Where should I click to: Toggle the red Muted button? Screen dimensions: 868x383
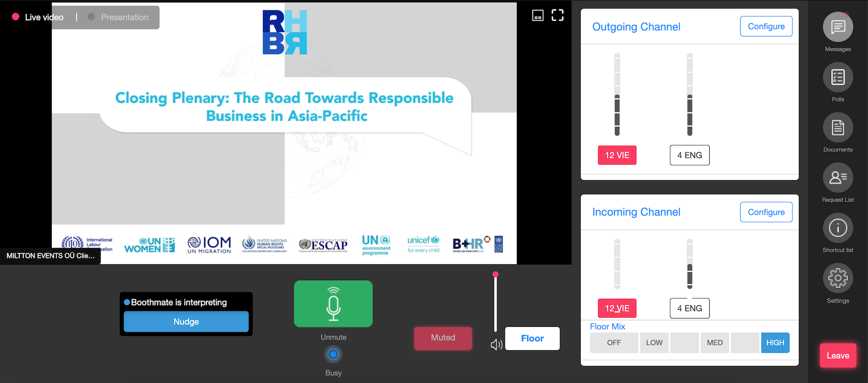[x=443, y=338]
